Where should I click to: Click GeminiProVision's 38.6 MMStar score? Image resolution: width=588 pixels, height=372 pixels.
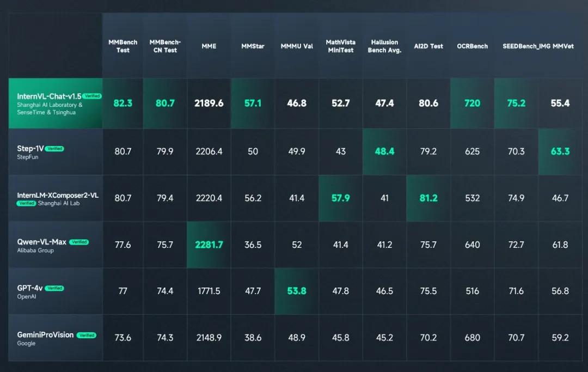[253, 338]
